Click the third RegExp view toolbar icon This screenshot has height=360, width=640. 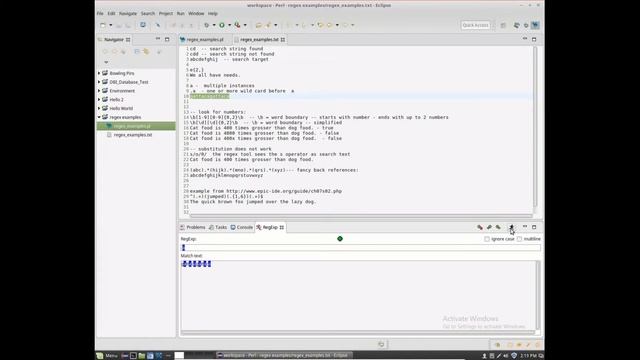pyautogui.click(x=498, y=227)
